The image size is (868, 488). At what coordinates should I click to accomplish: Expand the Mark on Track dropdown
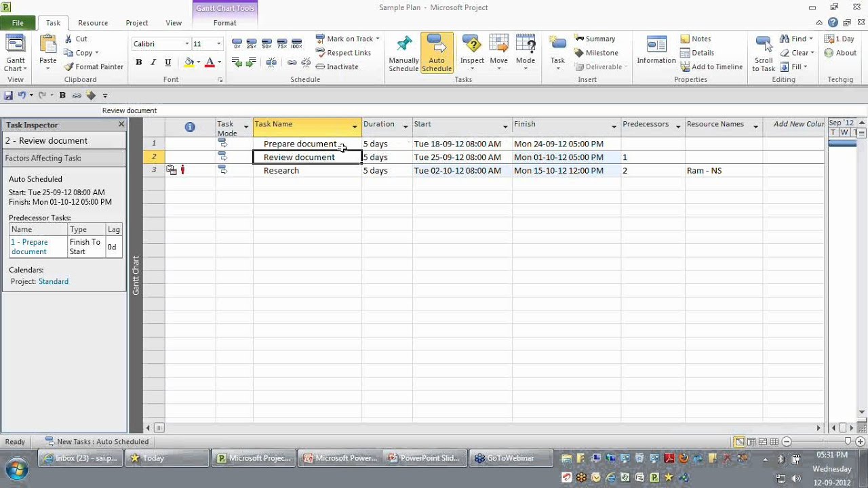tap(378, 39)
